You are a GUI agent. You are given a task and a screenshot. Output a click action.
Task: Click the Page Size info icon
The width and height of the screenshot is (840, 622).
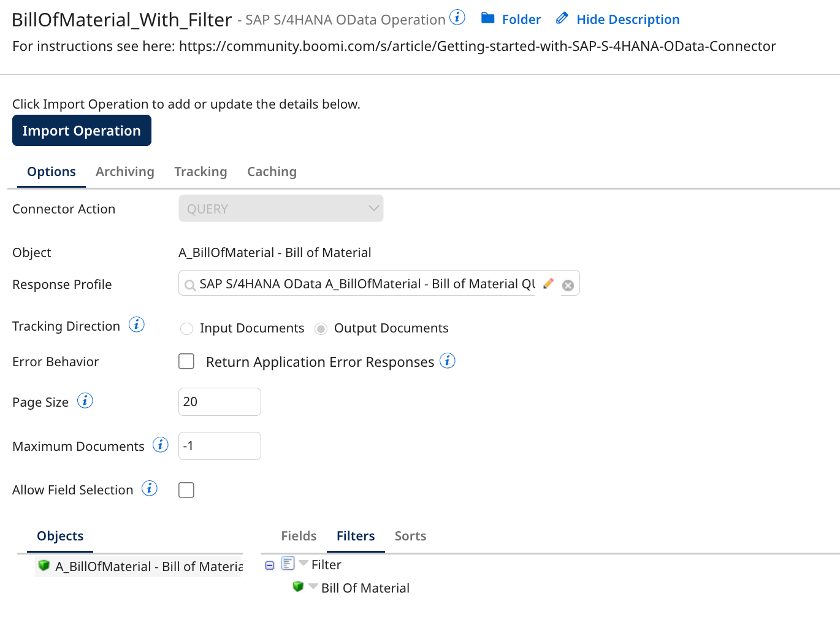tap(85, 400)
